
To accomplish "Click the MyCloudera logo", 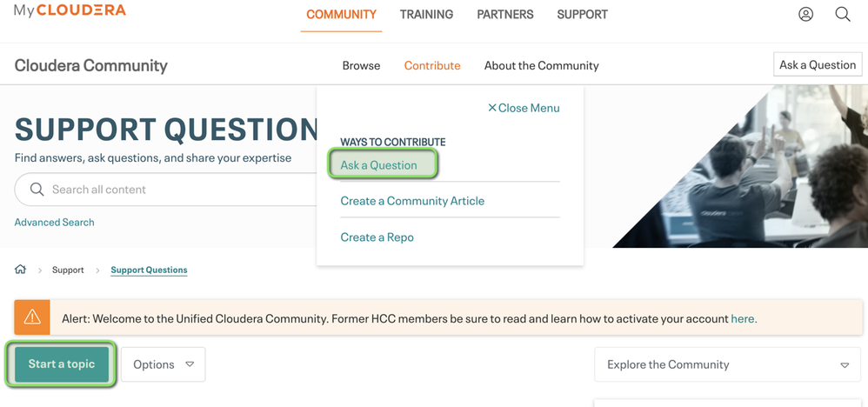I will 70,11.
